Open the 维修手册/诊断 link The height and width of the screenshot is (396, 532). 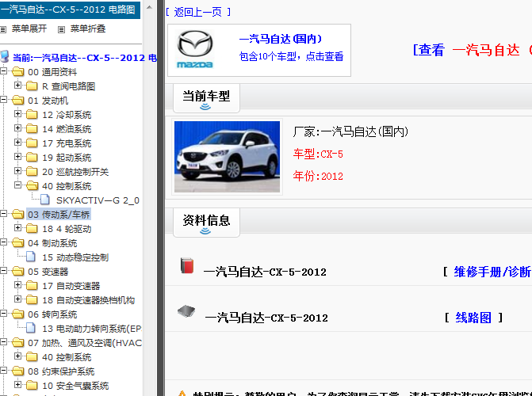coord(492,272)
